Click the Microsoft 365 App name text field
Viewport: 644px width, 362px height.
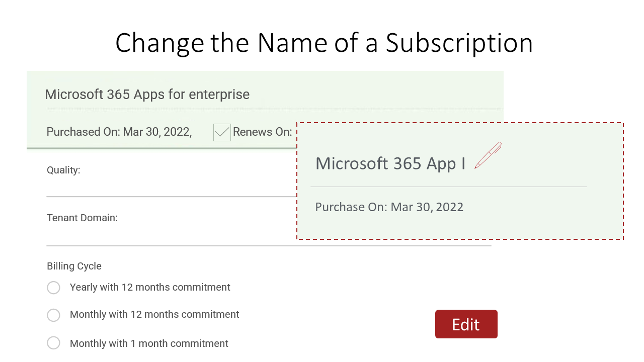pos(390,163)
